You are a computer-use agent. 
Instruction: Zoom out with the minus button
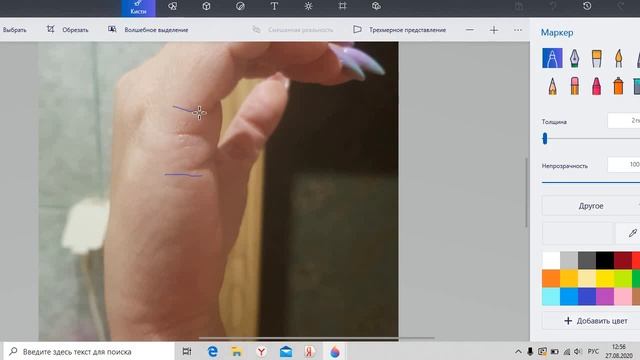coord(470,30)
